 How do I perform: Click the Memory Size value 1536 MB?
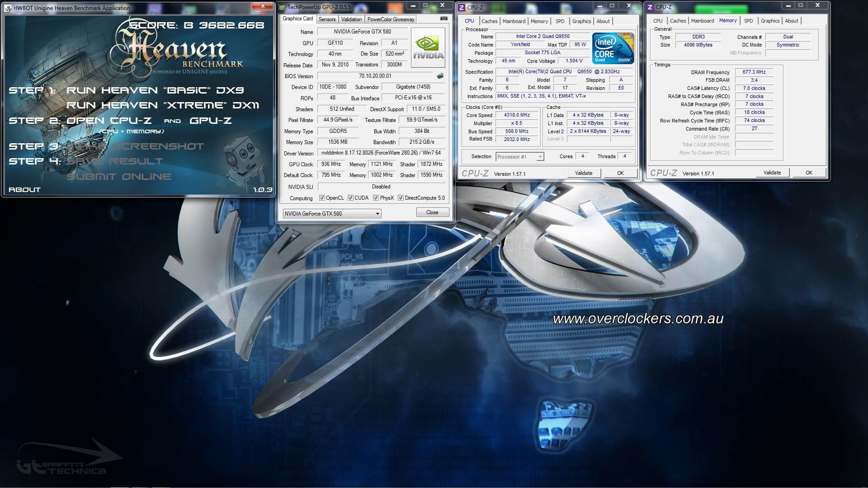click(338, 142)
